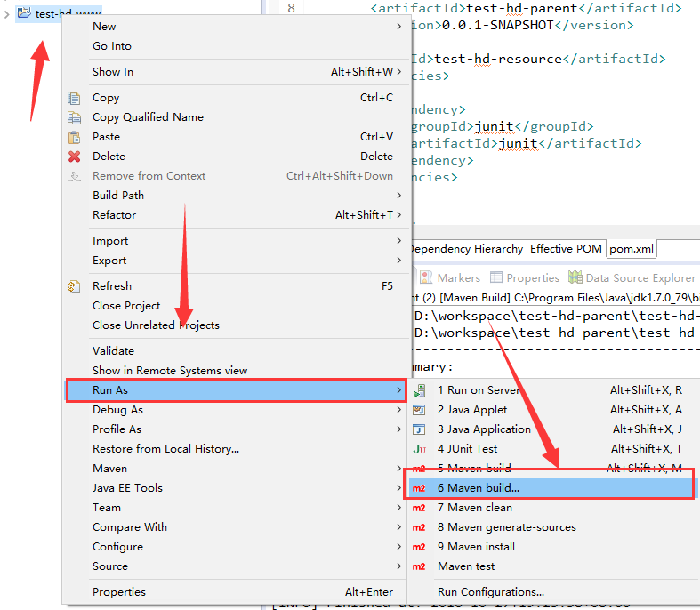Click the m2 icon beside Maven install
Image resolution: width=700 pixels, height=610 pixels.
(419, 547)
